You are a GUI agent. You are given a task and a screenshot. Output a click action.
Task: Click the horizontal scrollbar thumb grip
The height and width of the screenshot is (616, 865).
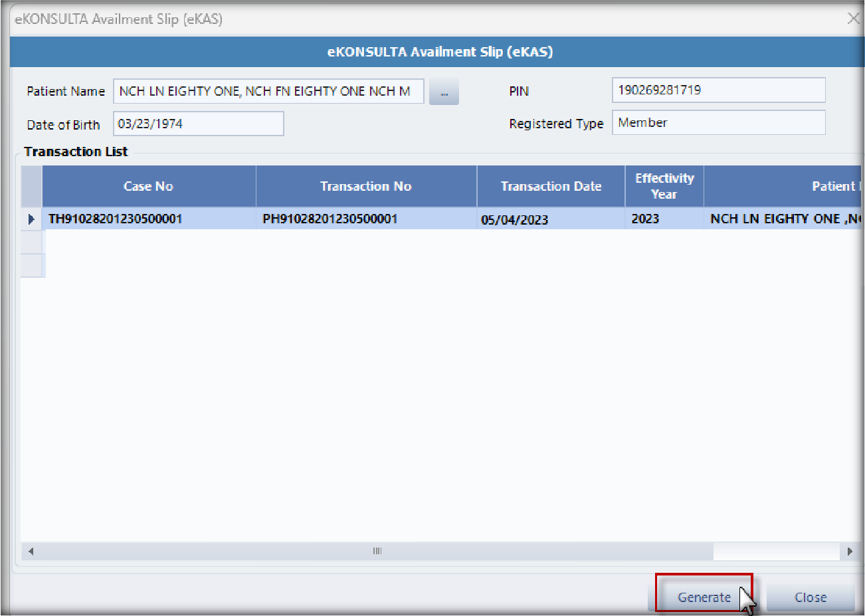pyautogui.click(x=377, y=551)
